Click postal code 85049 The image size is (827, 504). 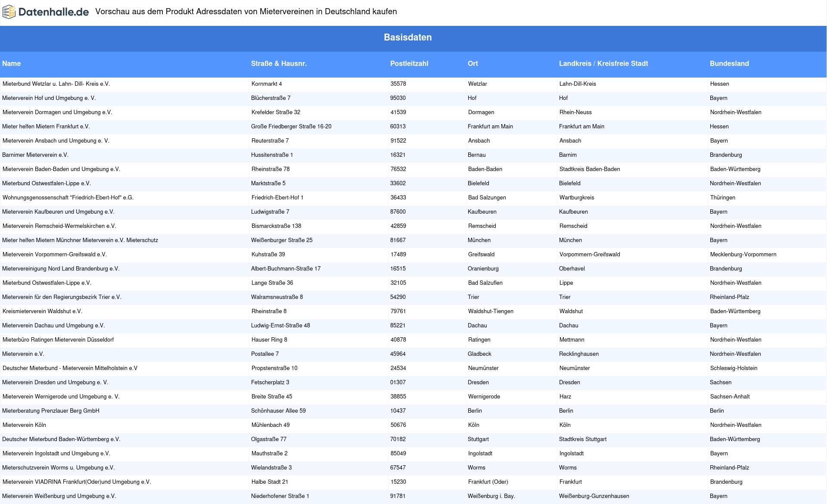tap(398, 454)
